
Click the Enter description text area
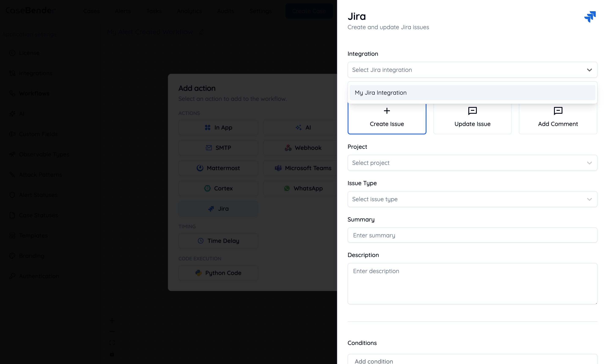point(472,283)
